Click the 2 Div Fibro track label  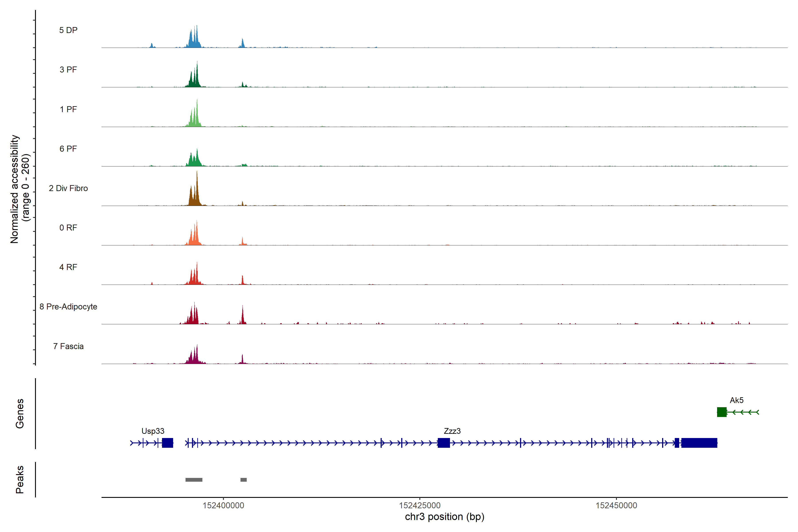(68, 188)
